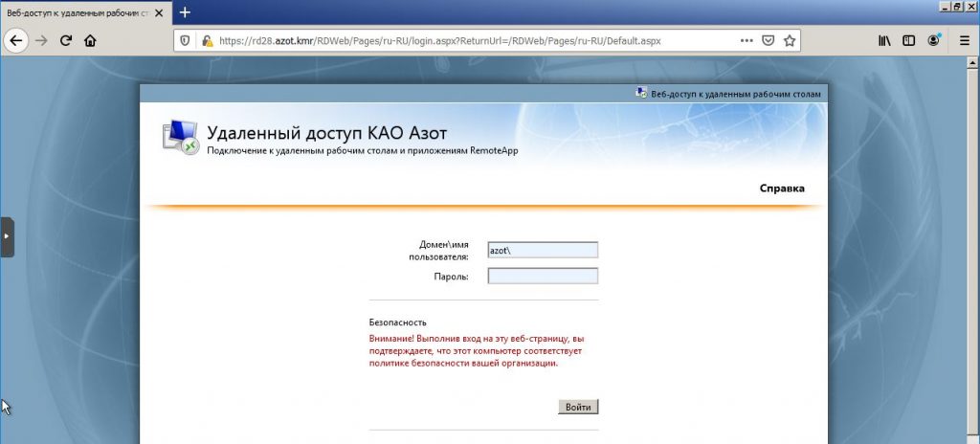980x444 pixels.
Task: Click the page scrollbar up arrow
Action: (x=972, y=62)
